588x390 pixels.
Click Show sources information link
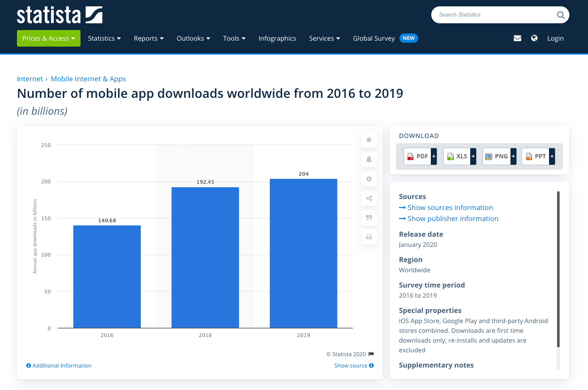pyautogui.click(x=450, y=207)
